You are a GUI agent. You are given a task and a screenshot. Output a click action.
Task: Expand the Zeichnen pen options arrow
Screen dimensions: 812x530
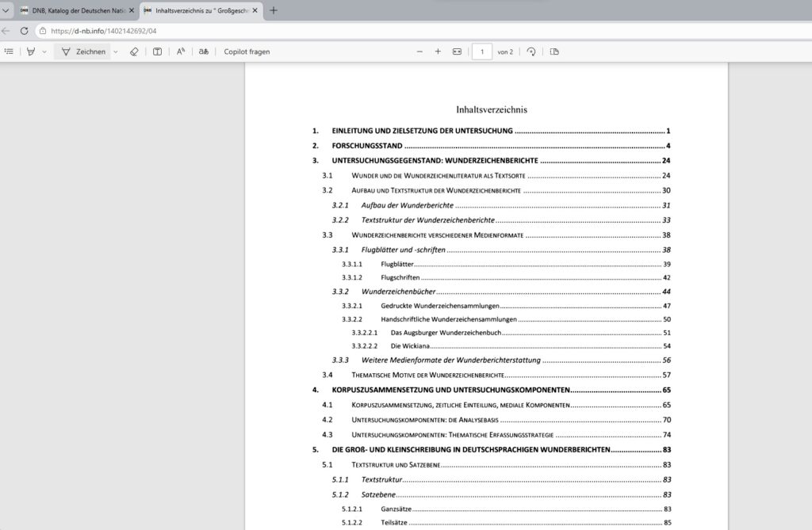116,51
